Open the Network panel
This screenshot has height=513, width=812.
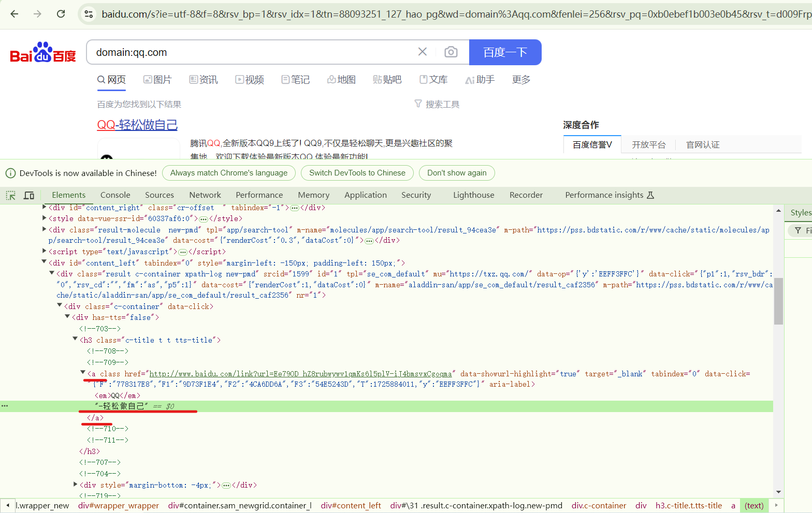pyautogui.click(x=205, y=195)
